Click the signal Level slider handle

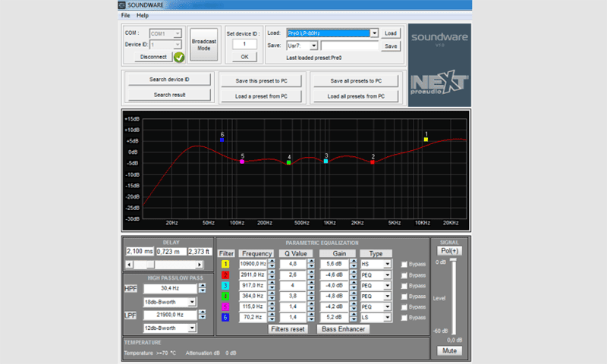pyautogui.click(x=453, y=260)
